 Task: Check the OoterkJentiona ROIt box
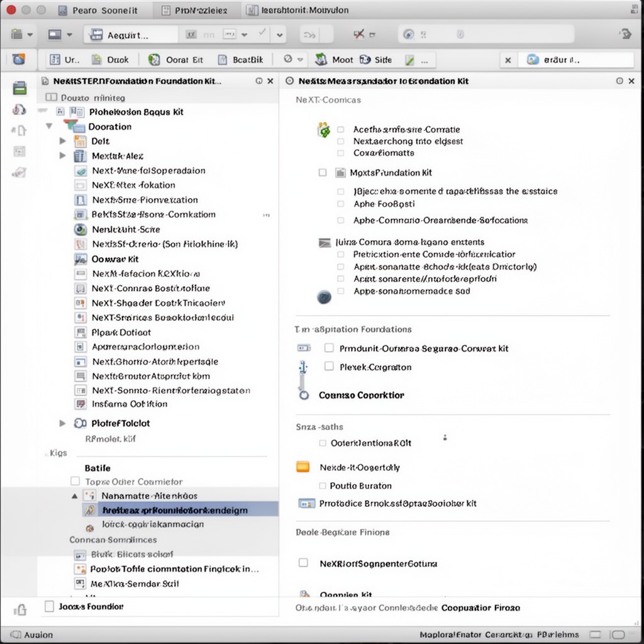pyautogui.click(x=323, y=443)
